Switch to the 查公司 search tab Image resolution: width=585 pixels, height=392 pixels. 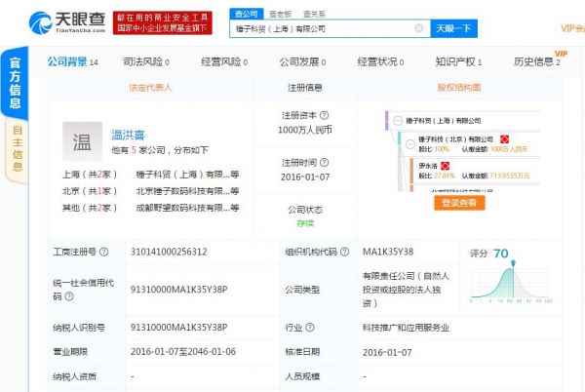click(247, 14)
